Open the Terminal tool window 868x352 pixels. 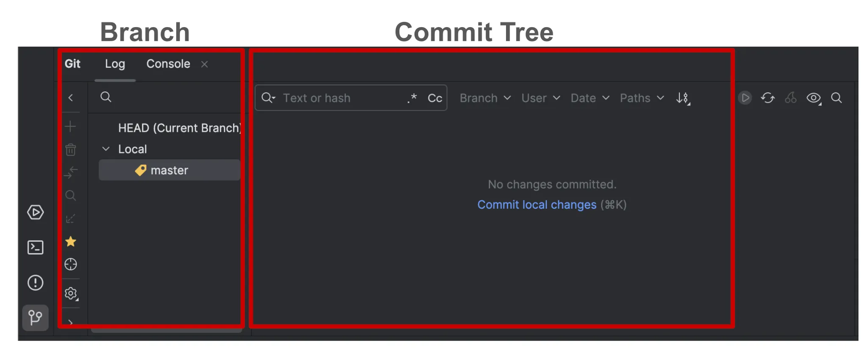tap(35, 247)
